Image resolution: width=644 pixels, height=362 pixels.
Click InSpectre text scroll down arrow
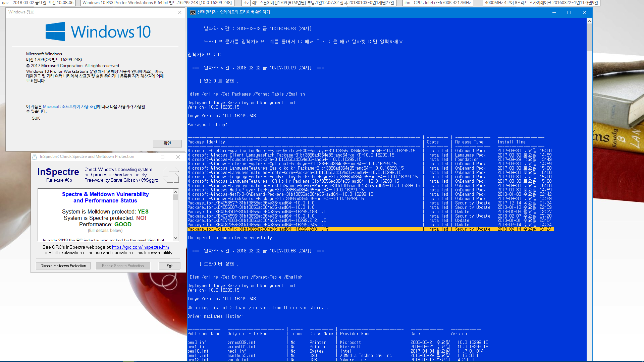(x=175, y=238)
